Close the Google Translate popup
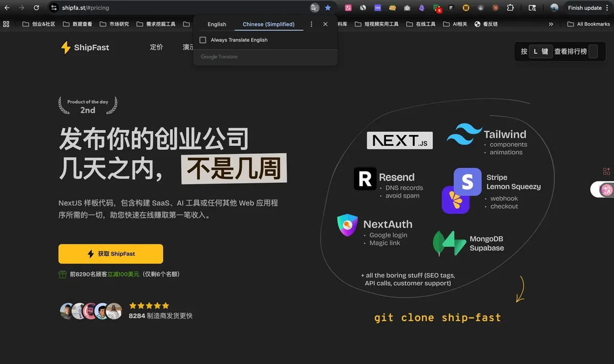This screenshot has width=614, height=364. pos(325,24)
